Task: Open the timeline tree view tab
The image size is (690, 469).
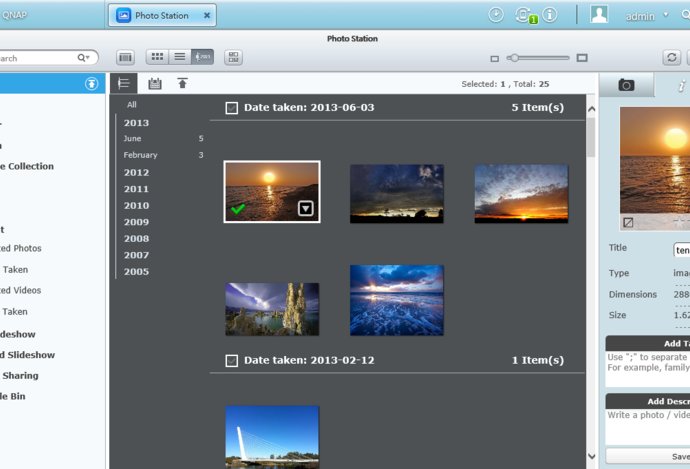Action: 124,84
